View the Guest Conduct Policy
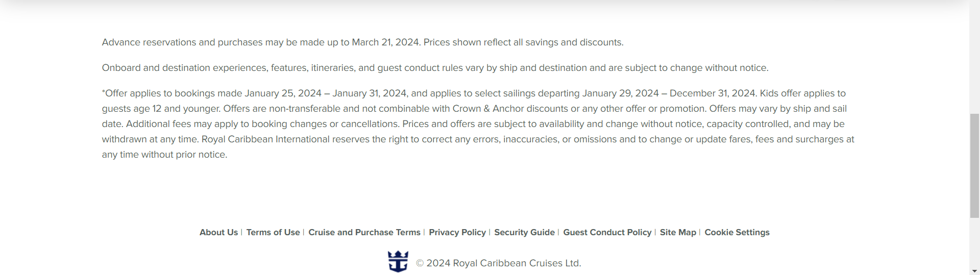The height and width of the screenshot is (275, 980). click(607, 232)
